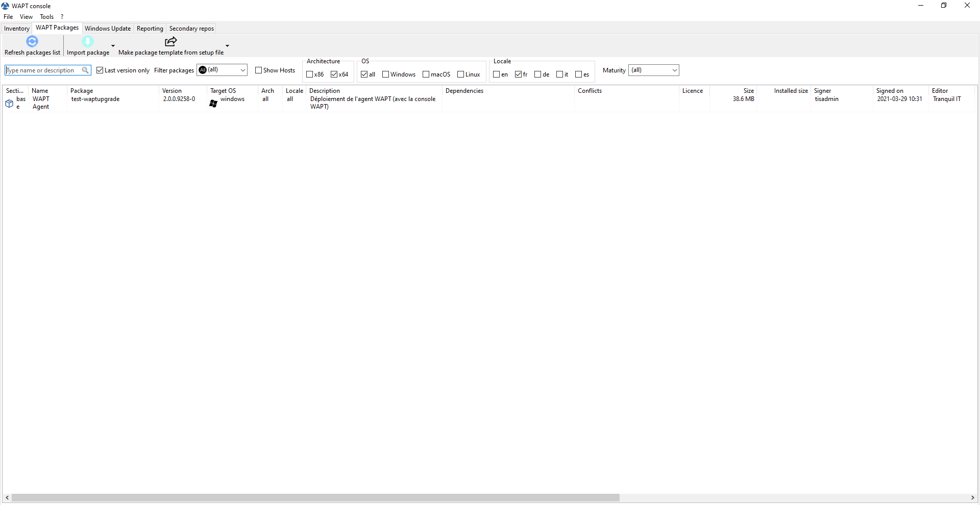Expand the Import package dropdown arrow
The image size is (980, 505).
click(113, 46)
